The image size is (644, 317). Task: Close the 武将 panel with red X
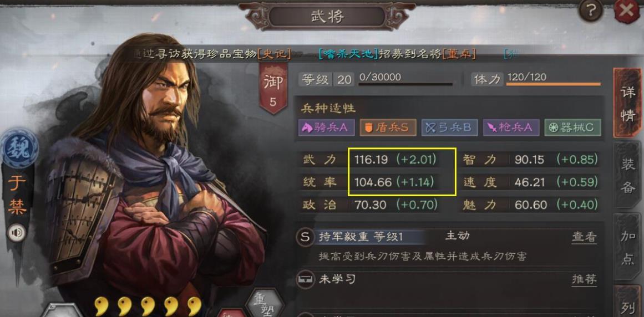pos(627,12)
